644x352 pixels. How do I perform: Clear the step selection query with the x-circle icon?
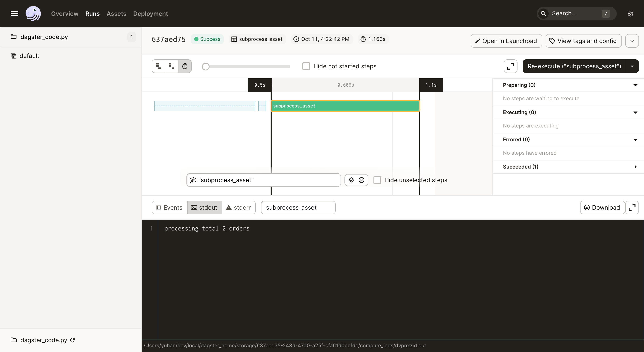click(361, 180)
